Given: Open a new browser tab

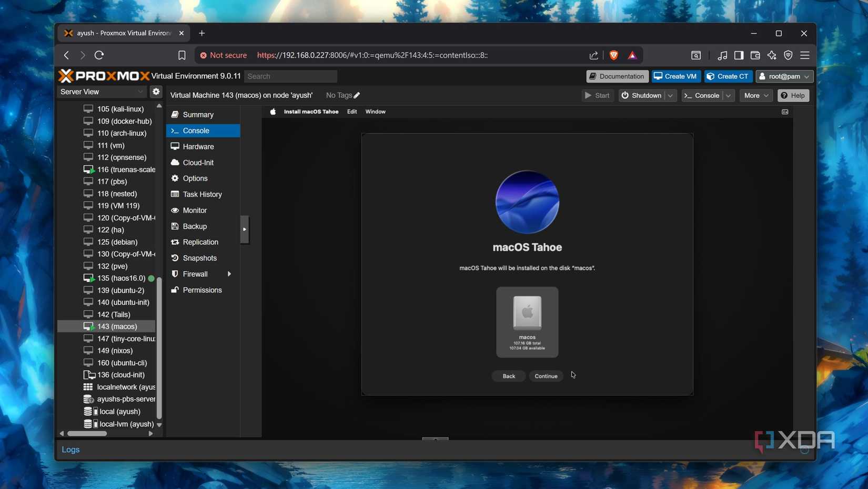Looking at the screenshot, I should (202, 33).
